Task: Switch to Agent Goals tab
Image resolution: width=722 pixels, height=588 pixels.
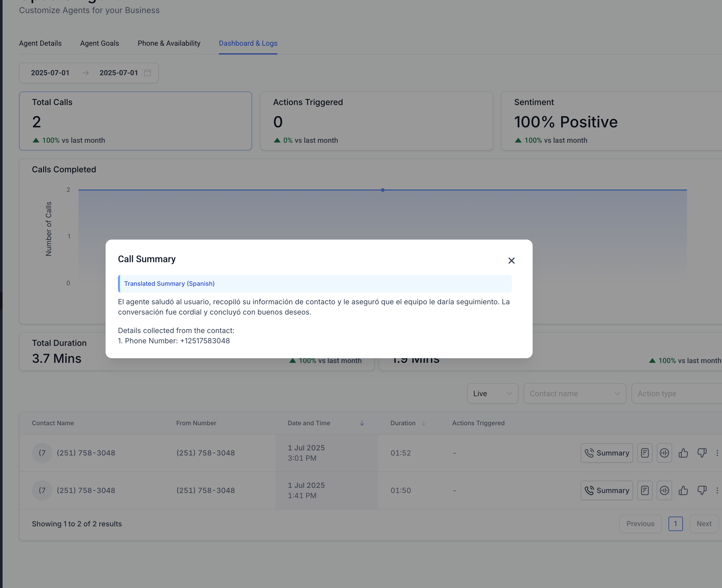Action: click(x=99, y=43)
